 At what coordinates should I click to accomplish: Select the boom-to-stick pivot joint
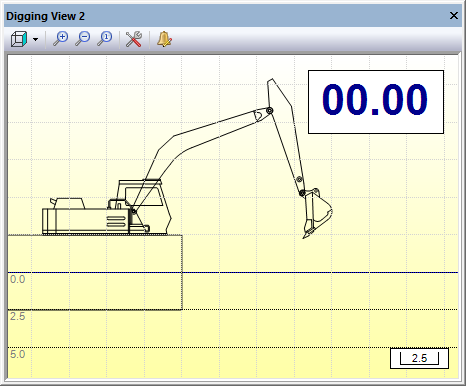point(270,110)
